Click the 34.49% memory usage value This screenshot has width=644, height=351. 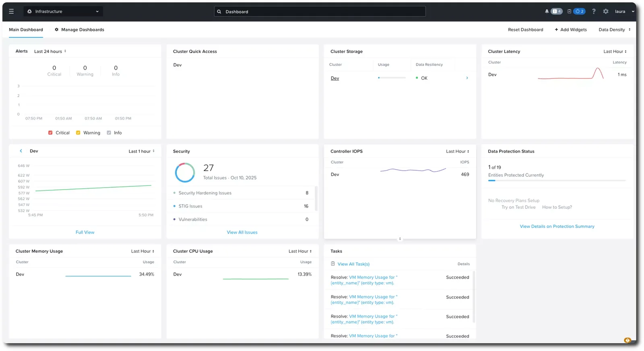coord(147,274)
